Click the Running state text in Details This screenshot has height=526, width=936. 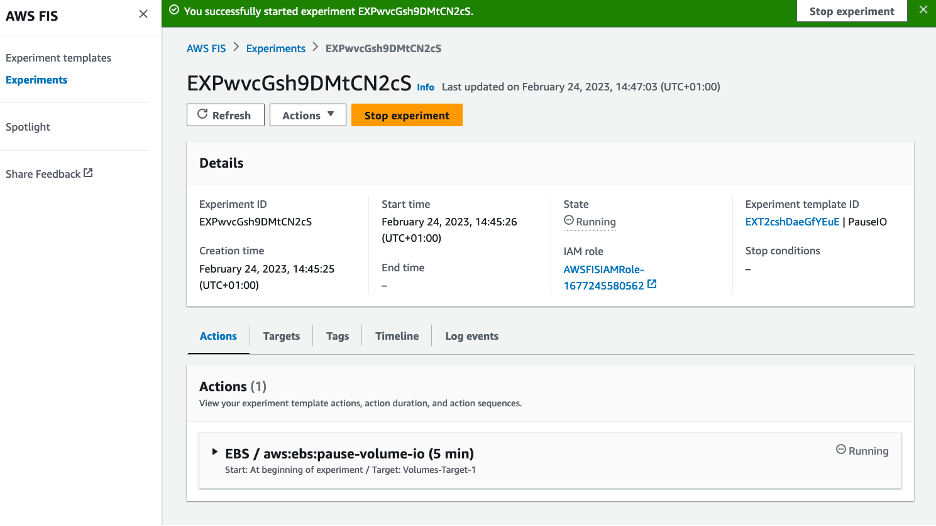coord(596,222)
